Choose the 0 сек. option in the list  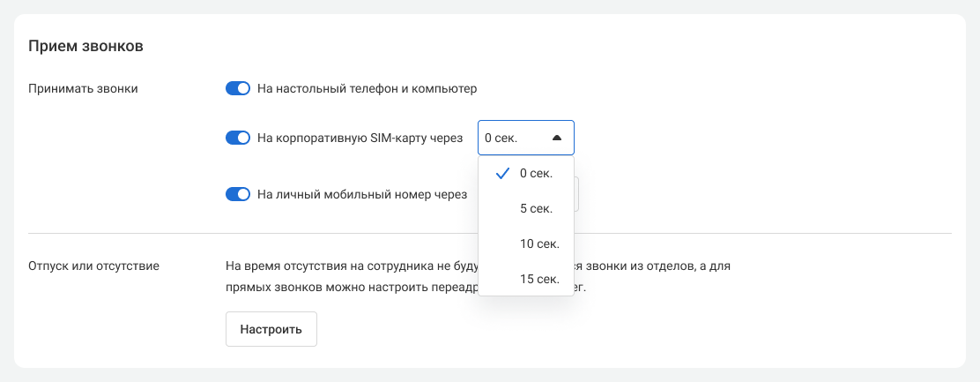pos(536,174)
